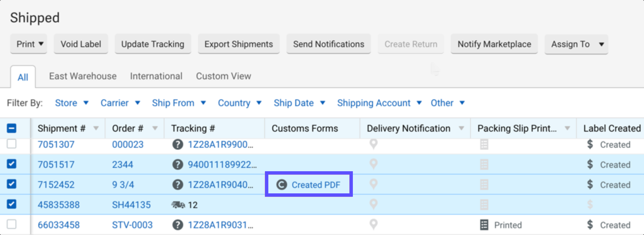Select the East Warehouse view

pos(83,76)
